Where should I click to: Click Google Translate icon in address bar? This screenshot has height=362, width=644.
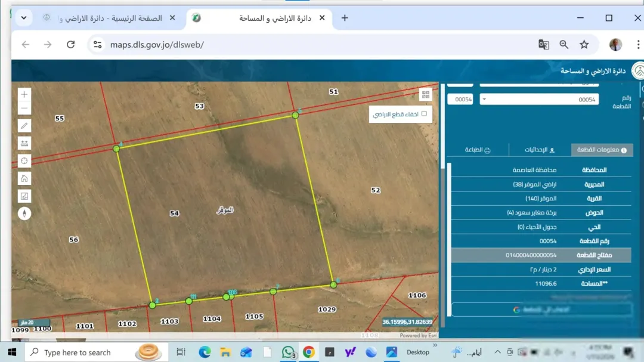[x=544, y=44]
